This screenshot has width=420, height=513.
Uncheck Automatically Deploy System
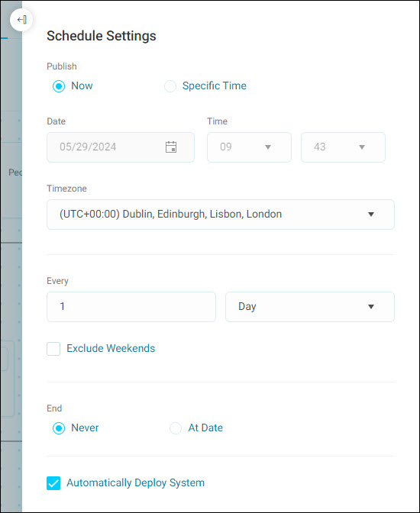click(53, 483)
